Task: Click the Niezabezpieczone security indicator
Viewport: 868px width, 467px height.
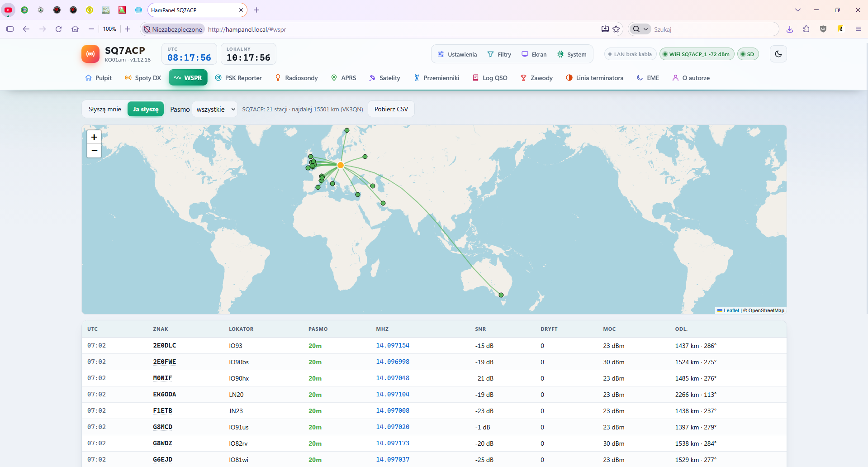Action: 173,29
